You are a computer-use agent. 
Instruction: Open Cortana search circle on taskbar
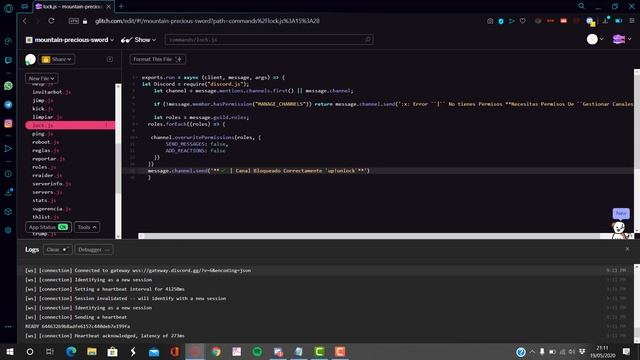pos(30,351)
